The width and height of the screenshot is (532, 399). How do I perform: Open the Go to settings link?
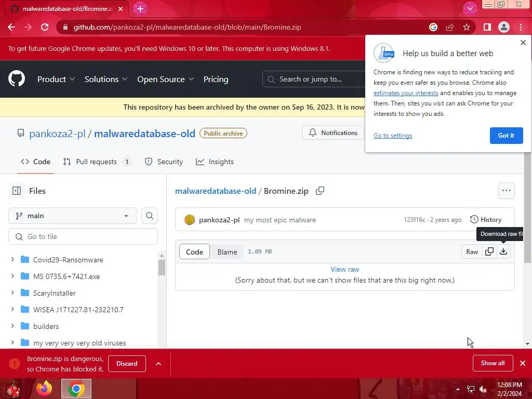(393, 136)
